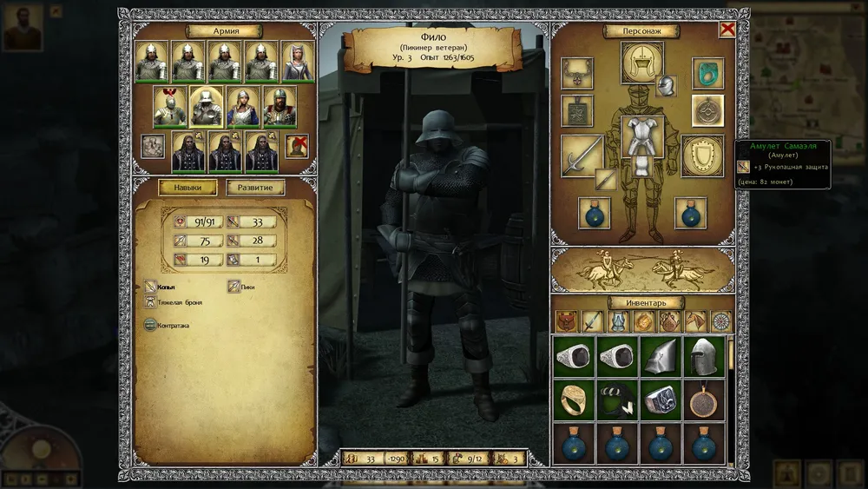Show all items with the bag filter
The height and width of the screenshot is (489, 868).
(x=566, y=321)
